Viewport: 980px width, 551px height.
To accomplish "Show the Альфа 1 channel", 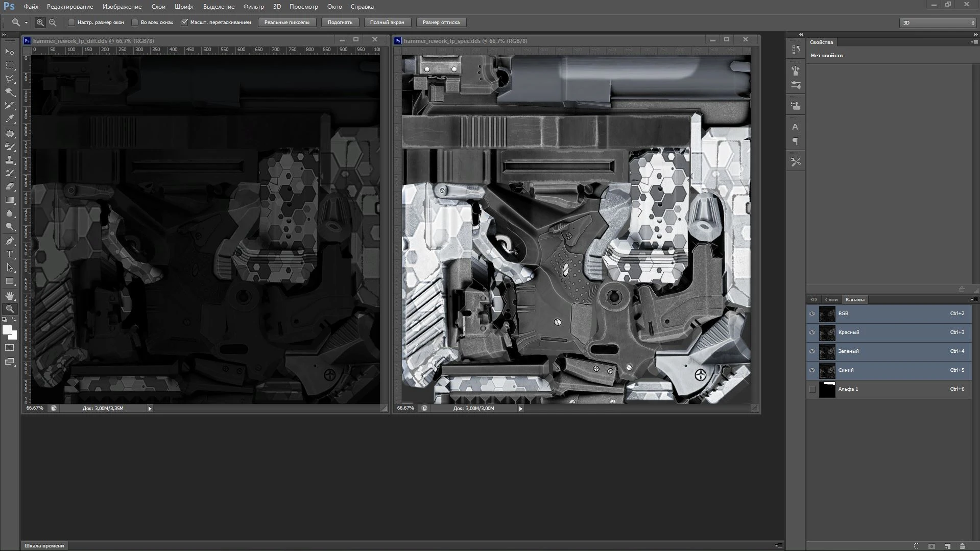I will 812,389.
